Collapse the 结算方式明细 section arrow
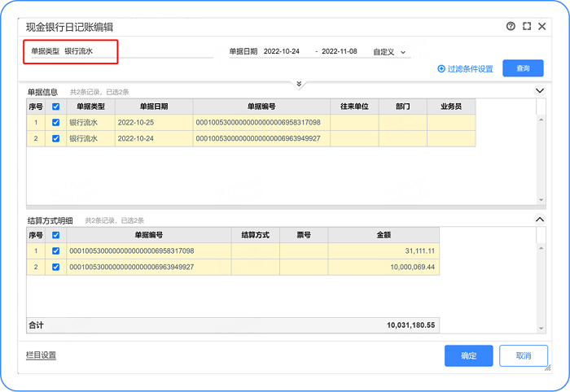The height and width of the screenshot is (392, 570). (x=539, y=220)
